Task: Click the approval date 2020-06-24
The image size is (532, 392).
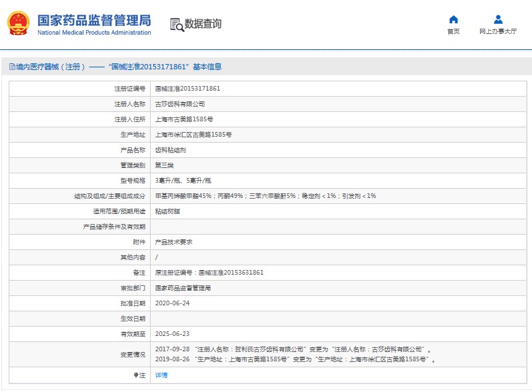Action: (x=172, y=303)
